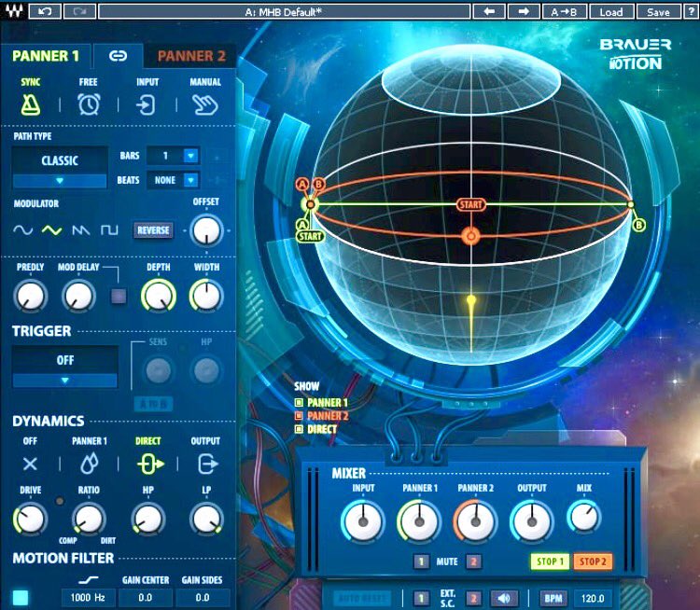
Task: Click the Depth knob
Action: (x=159, y=296)
